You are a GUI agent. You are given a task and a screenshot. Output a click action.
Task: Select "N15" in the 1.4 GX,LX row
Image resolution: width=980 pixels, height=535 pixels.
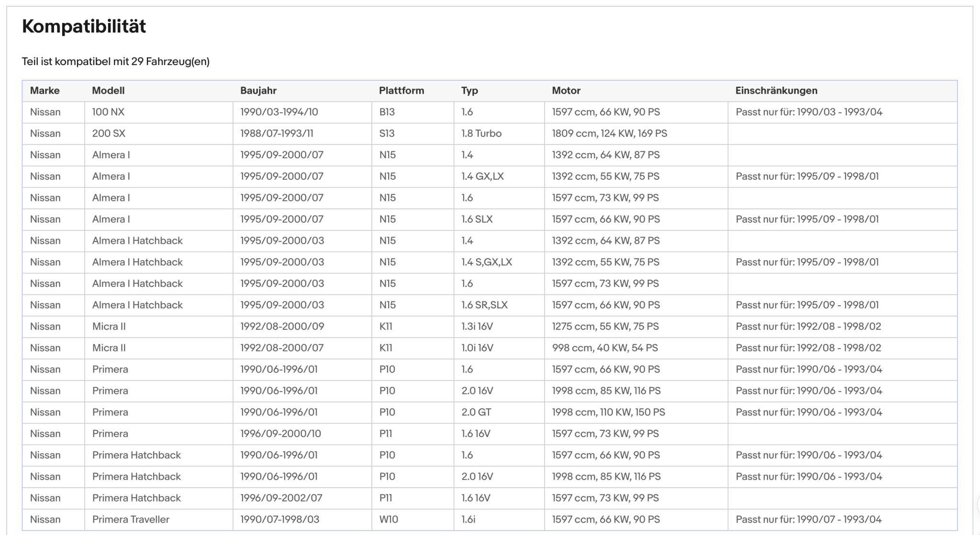pyautogui.click(x=388, y=176)
